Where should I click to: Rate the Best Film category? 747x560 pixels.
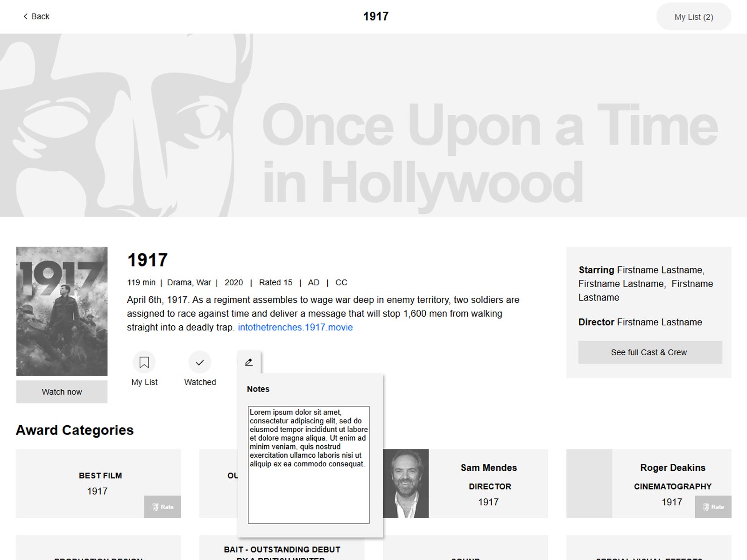click(162, 507)
